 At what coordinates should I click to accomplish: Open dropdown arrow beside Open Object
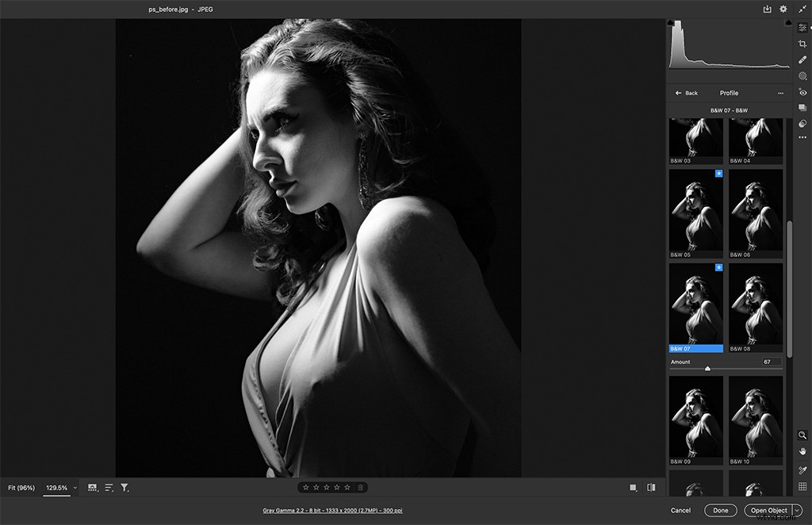[796, 510]
